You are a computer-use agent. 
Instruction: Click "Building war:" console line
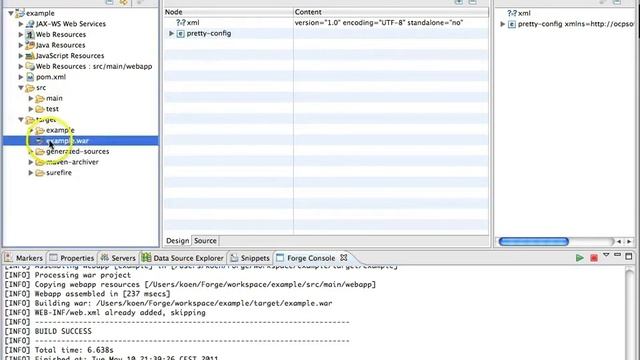click(168, 303)
